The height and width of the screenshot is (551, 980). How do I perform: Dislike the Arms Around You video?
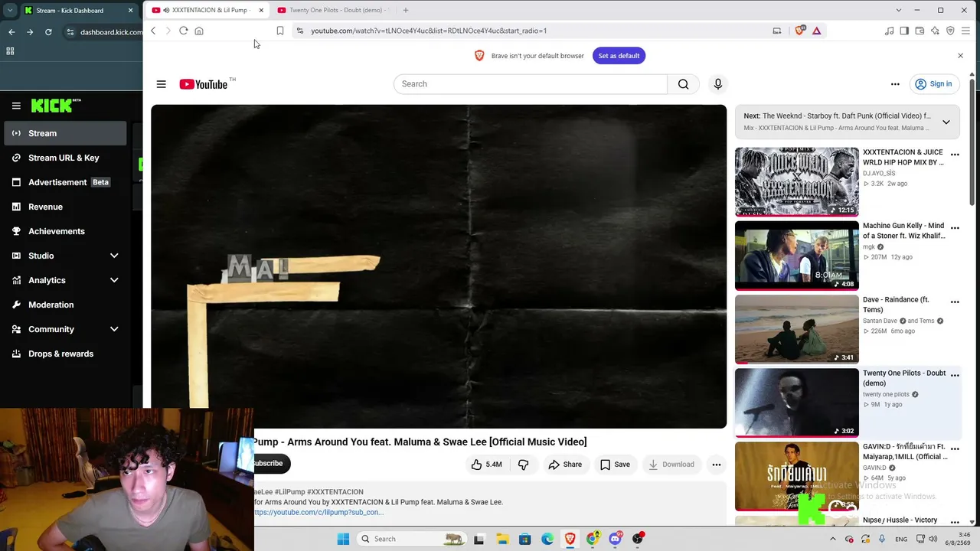[x=524, y=465]
